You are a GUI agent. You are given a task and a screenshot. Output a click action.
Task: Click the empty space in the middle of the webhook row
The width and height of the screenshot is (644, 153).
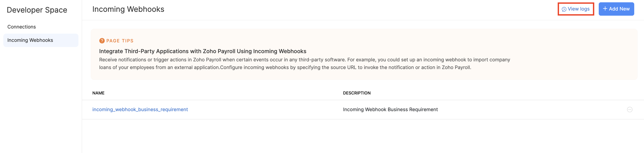point(265,110)
